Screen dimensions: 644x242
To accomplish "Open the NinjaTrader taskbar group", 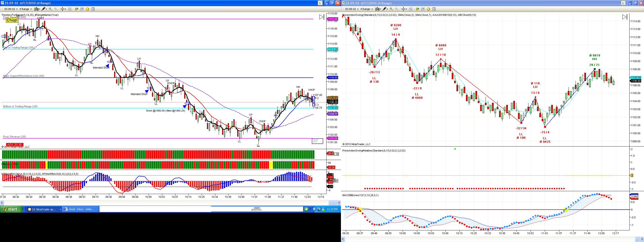I will point(44,209).
